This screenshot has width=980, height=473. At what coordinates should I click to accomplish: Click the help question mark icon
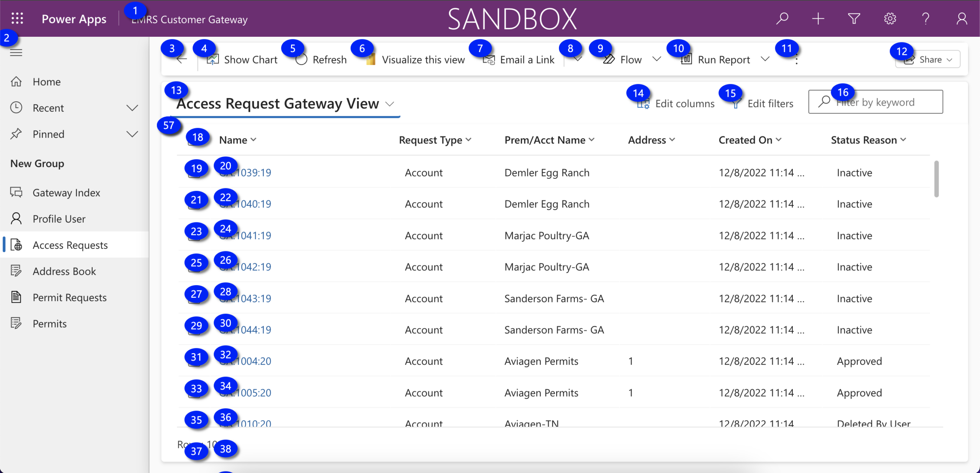[x=926, y=18]
